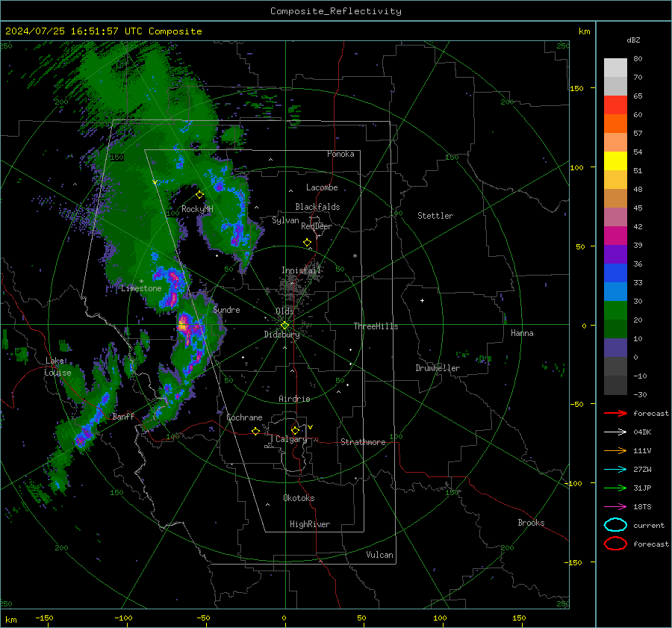Click the Lacombe map label
The image size is (672, 628).
pyautogui.click(x=322, y=187)
